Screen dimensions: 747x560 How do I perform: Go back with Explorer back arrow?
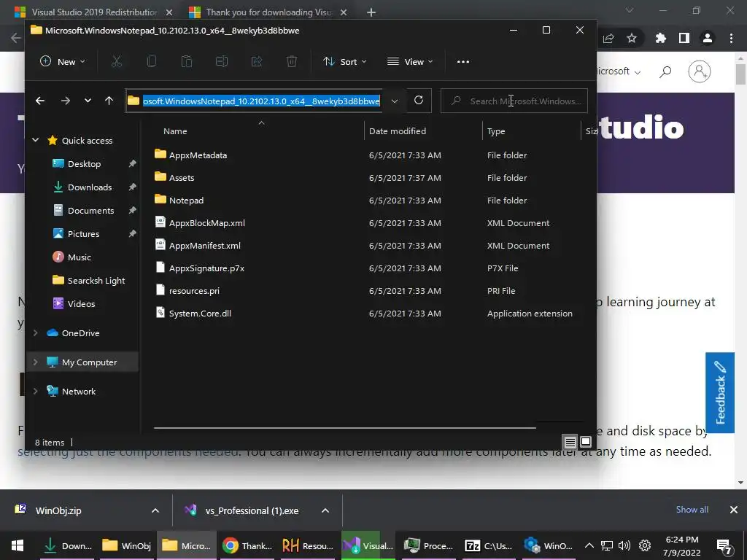click(40, 101)
